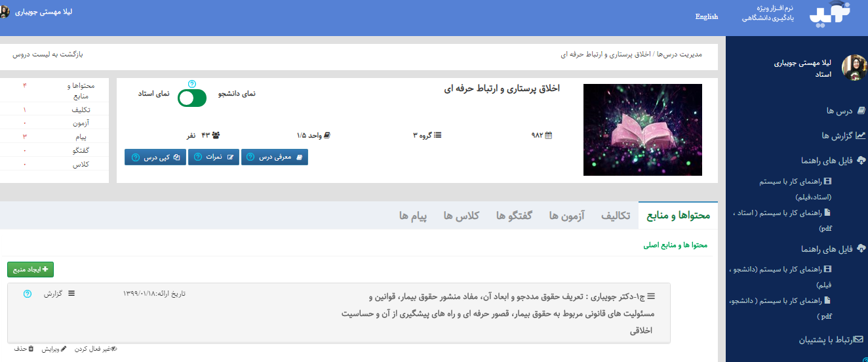Click user avatar in right sidebar
Viewport: 868px width, 362px height.
coord(855,68)
